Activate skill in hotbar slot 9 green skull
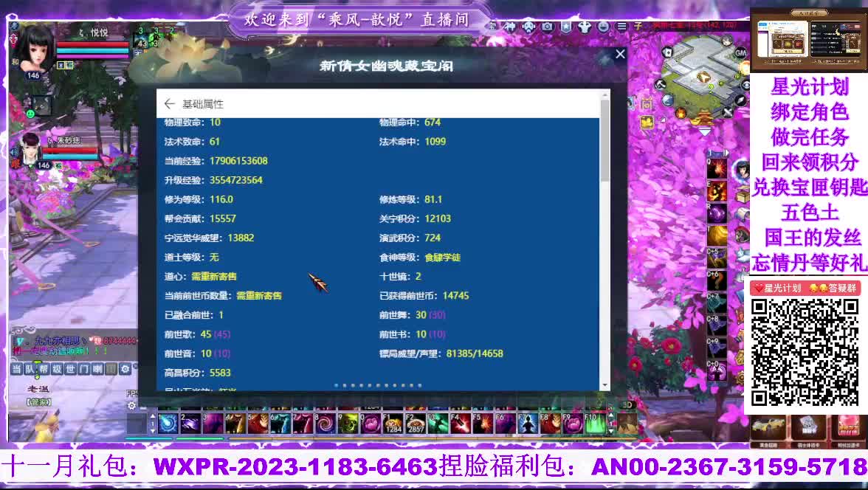The height and width of the screenshot is (490, 868). [x=348, y=424]
